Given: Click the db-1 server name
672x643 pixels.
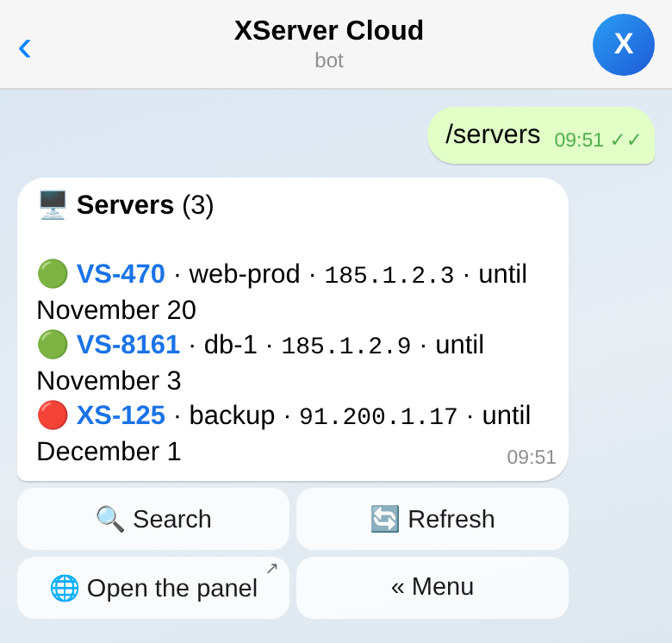Looking at the screenshot, I should point(231,345).
